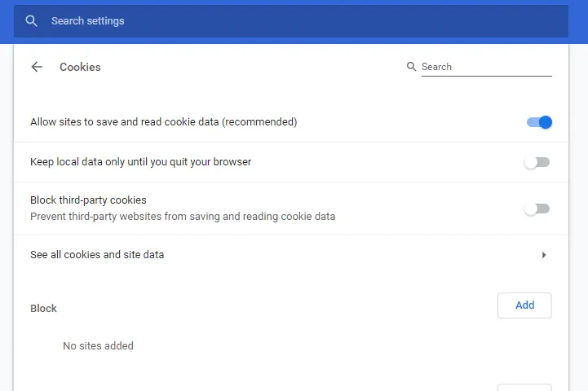Click Block third-party cookies label
Viewport: 588px width, 391px height.
click(88, 200)
